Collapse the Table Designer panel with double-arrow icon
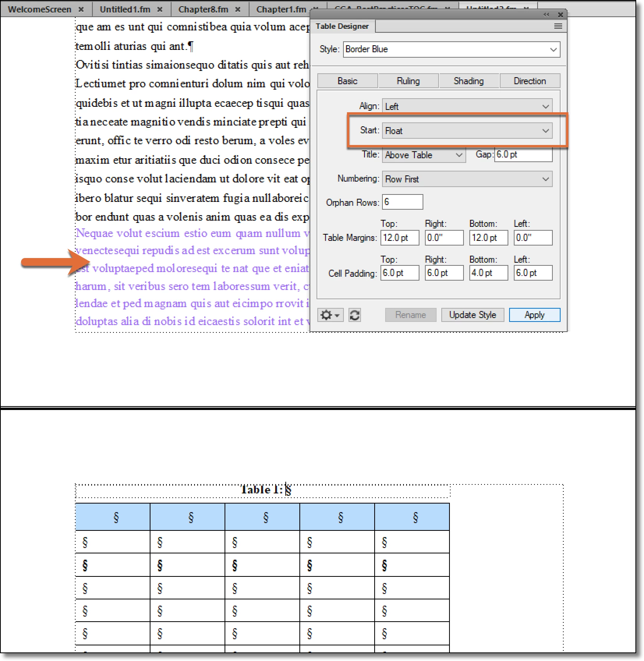The height and width of the screenshot is (661, 644). tap(546, 14)
